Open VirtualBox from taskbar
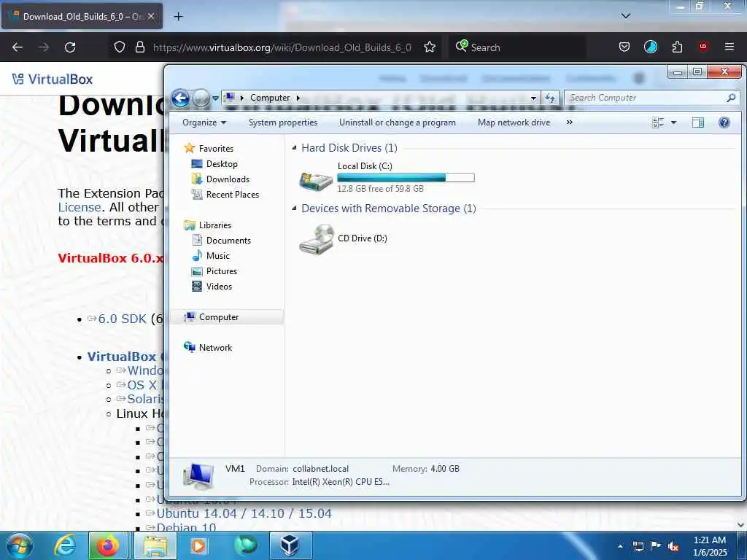Image resolution: width=747 pixels, height=560 pixels. coord(290,545)
